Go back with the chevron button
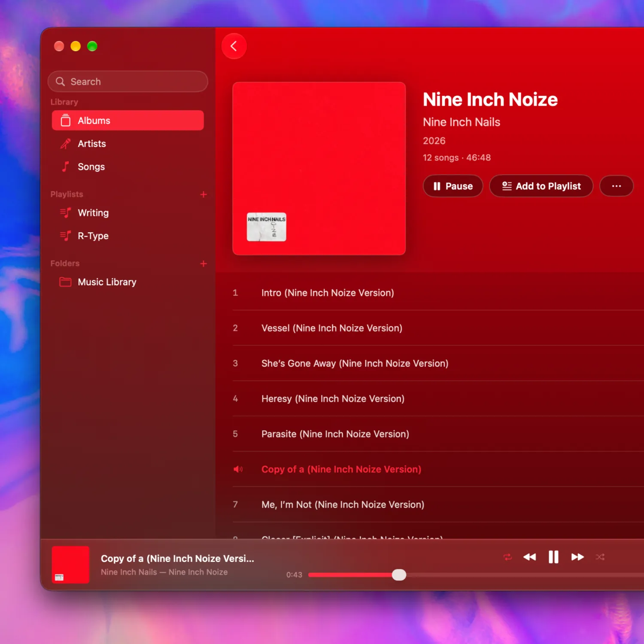Viewport: 644px width, 644px height. pyautogui.click(x=234, y=46)
